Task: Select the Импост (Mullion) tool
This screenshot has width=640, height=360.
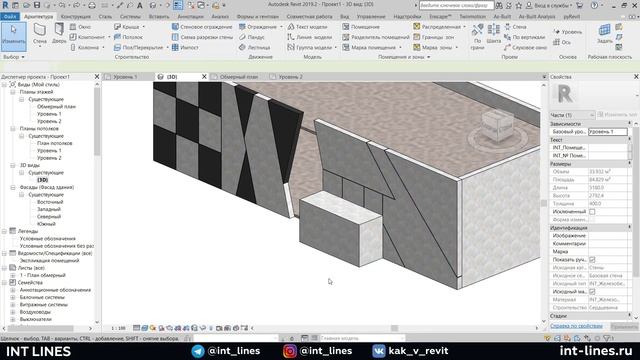Action: [x=185, y=47]
